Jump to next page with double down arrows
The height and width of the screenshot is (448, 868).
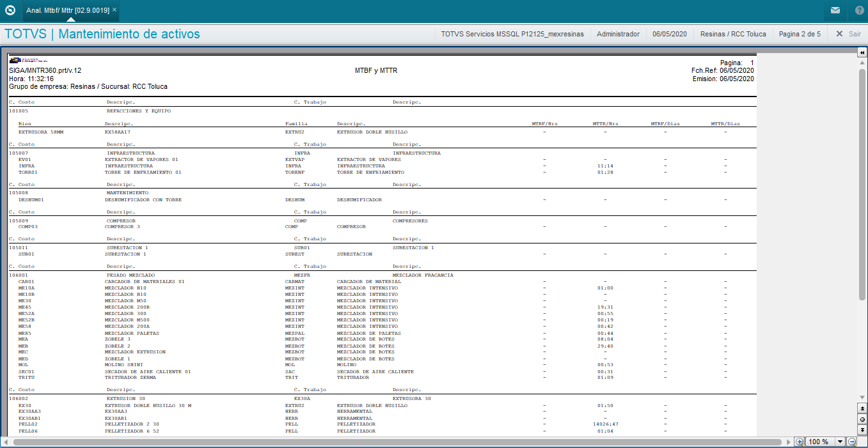coord(862,430)
